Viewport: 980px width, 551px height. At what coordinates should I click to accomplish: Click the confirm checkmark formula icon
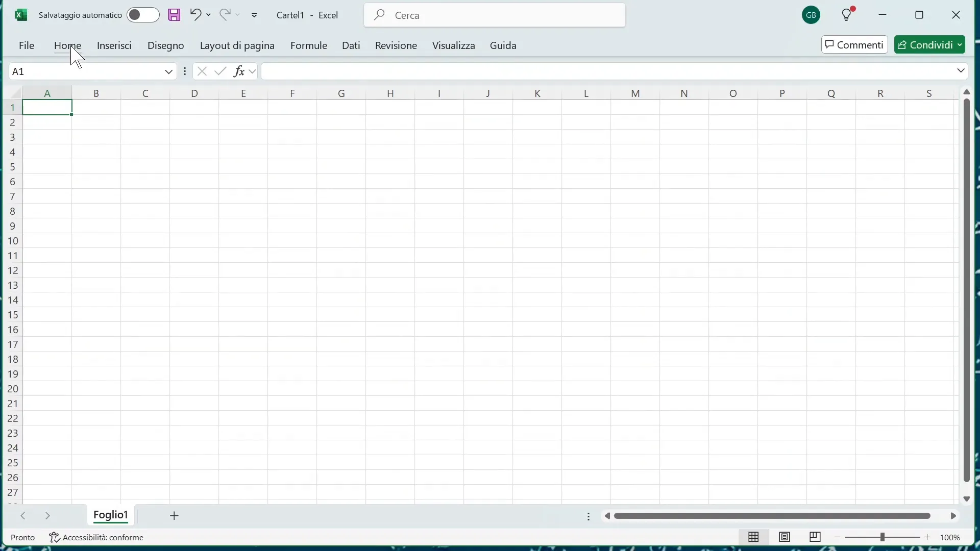(221, 72)
